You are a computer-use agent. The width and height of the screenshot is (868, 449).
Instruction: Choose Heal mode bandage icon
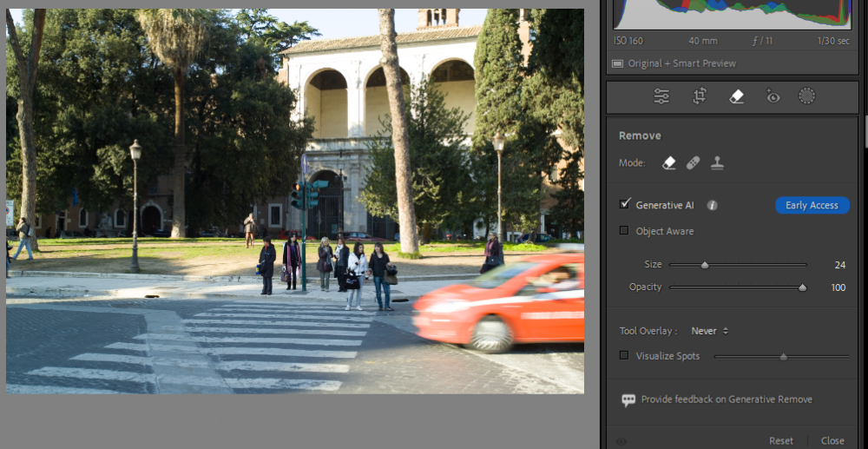693,162
